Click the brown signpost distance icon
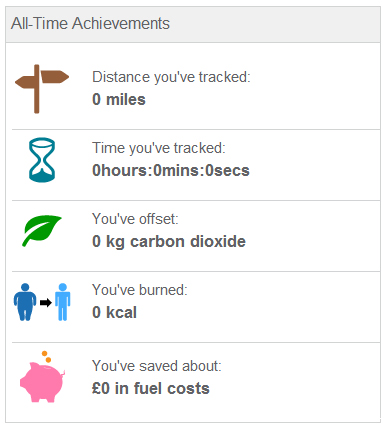Viewport: 385px width, 427px height. click(42, 89)
